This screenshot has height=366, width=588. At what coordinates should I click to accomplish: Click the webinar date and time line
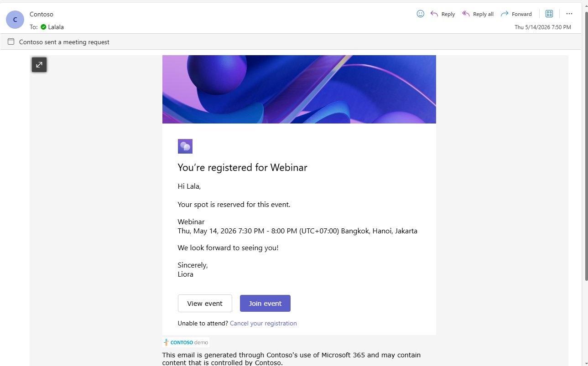pyautogui.click(x=297, y=231)
